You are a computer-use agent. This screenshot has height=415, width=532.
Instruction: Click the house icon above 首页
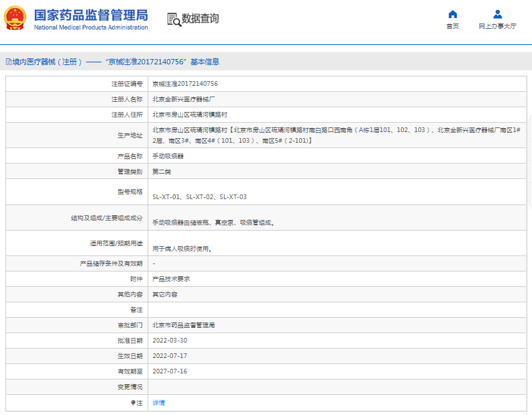(453, 14)
